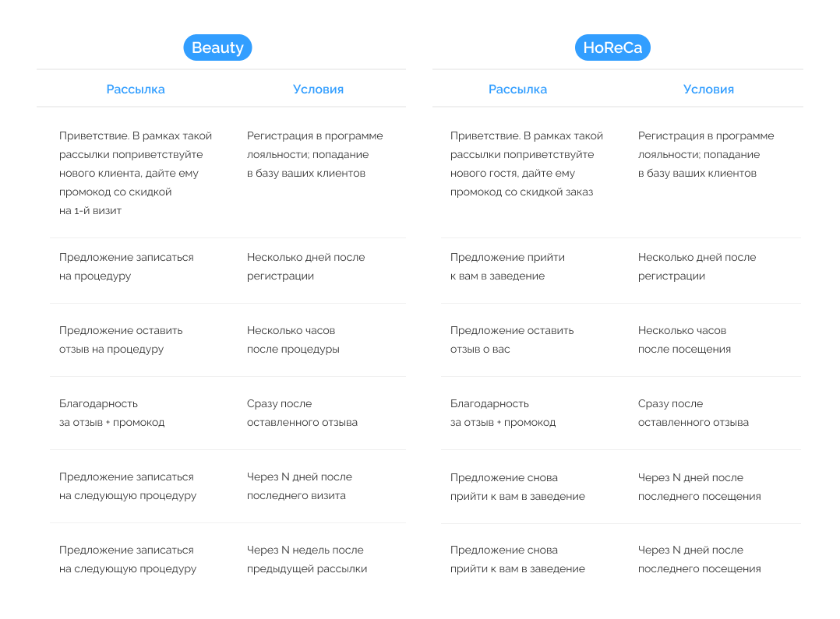Click the HoReCa blue pill label
This screenshot has height=619, width=840.
[612, 47]
